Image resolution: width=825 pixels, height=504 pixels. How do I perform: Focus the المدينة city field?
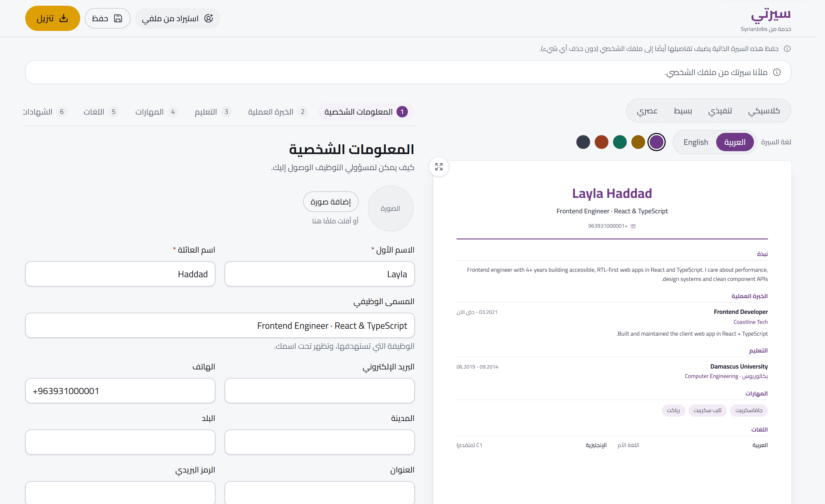point(319,442)
